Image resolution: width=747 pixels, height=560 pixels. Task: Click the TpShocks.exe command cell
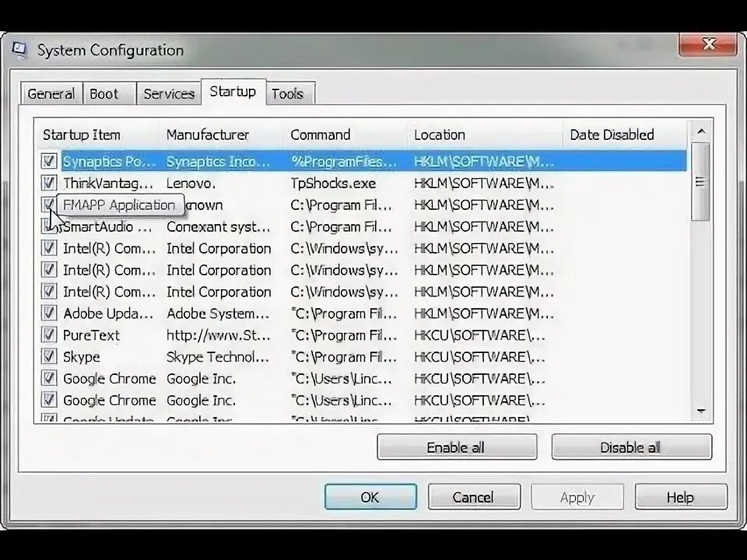333,184
